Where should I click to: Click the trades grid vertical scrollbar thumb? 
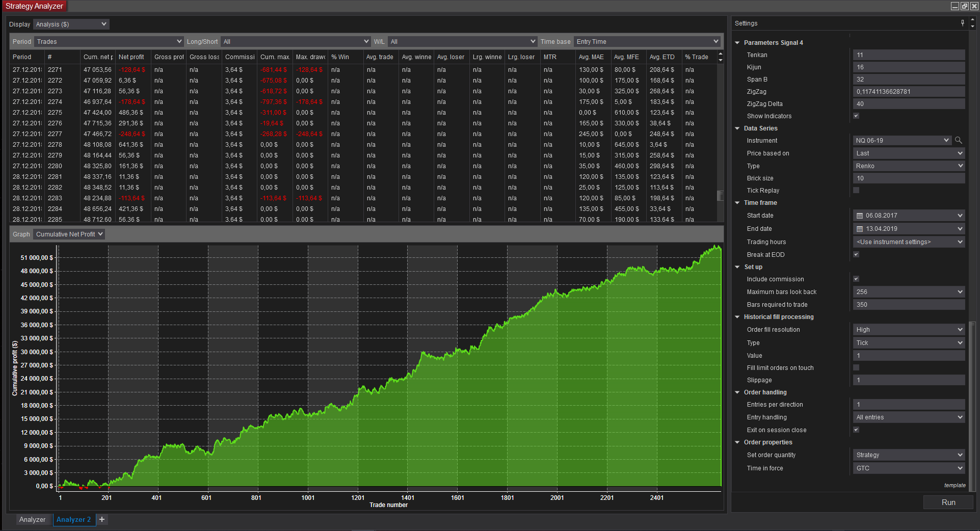click(x=720, y=196)
